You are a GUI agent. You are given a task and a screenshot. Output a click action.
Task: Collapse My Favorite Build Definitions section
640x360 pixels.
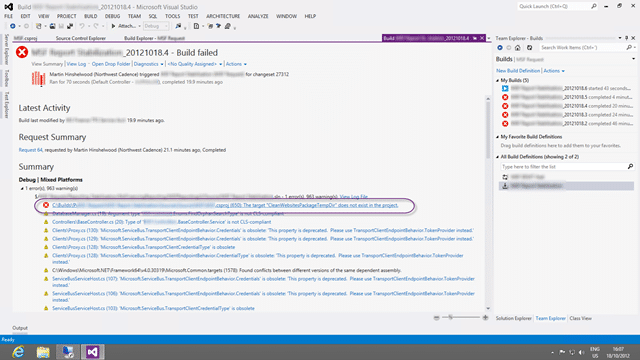click(498, 137)
